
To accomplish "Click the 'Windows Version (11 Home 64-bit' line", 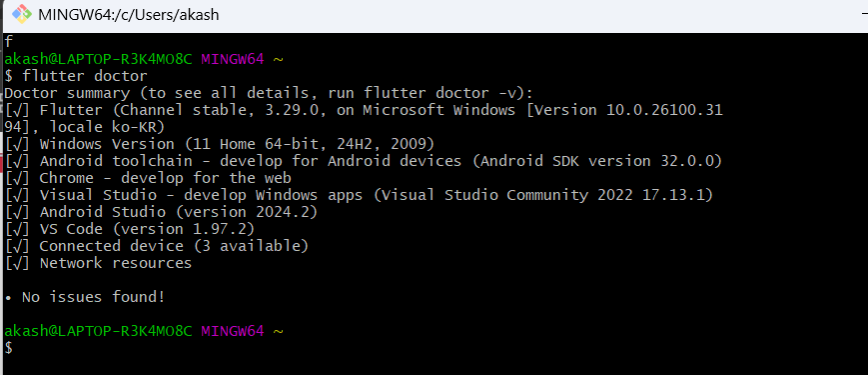I will [x=219, y=144].
